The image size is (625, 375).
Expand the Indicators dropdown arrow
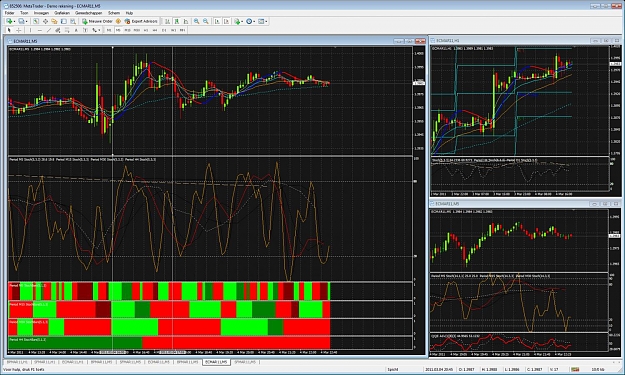pyautogui.click(x=242, y=21)
